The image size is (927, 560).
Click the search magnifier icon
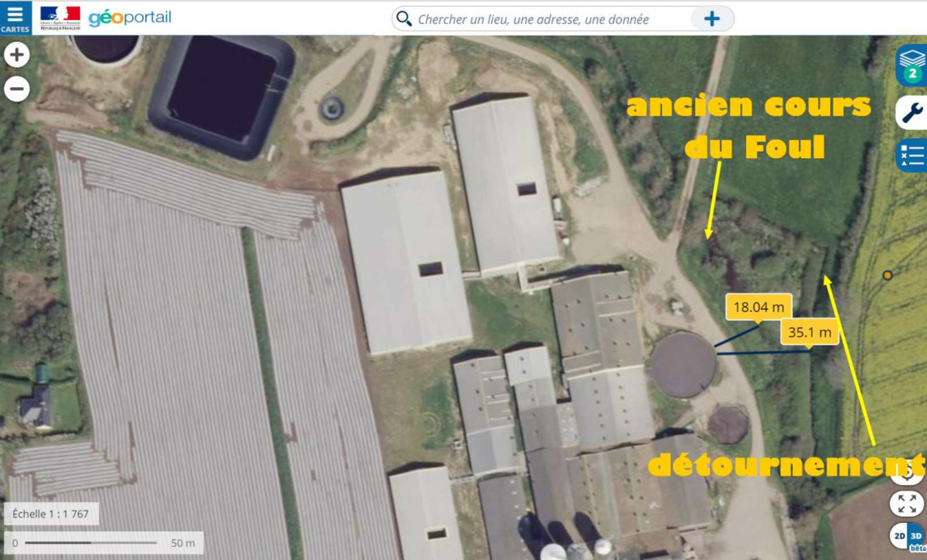pyautogui.click(x=404, y=19)
